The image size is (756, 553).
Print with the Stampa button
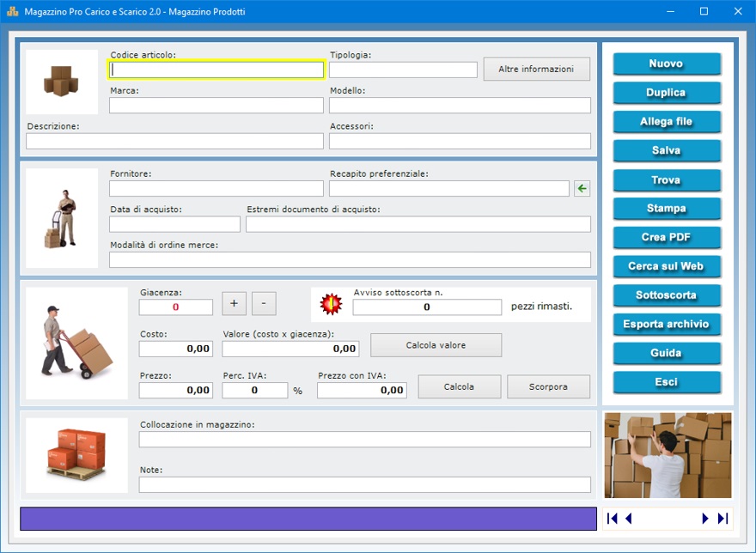coord(667,209)
